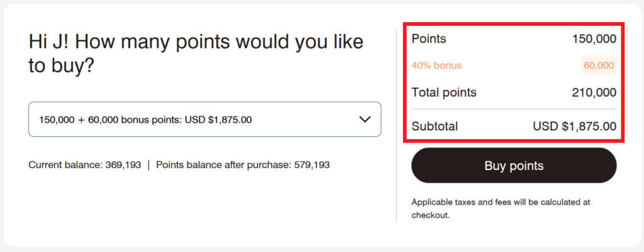This screenshot has width=644, height=252.
Task: Click the USD $1,875.00 subtotal amount
Action: coord(575,127)
